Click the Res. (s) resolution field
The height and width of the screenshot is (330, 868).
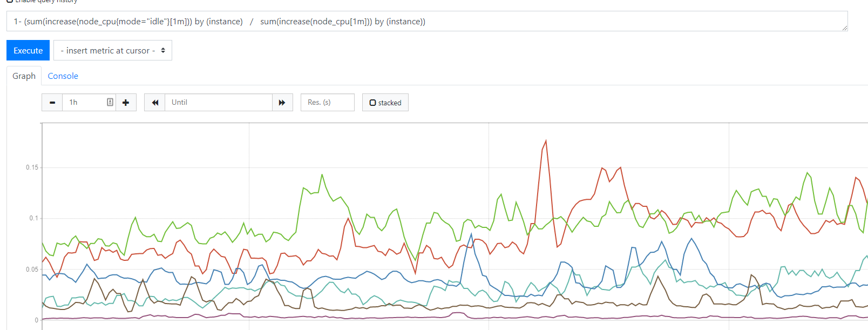click(327, 103)
